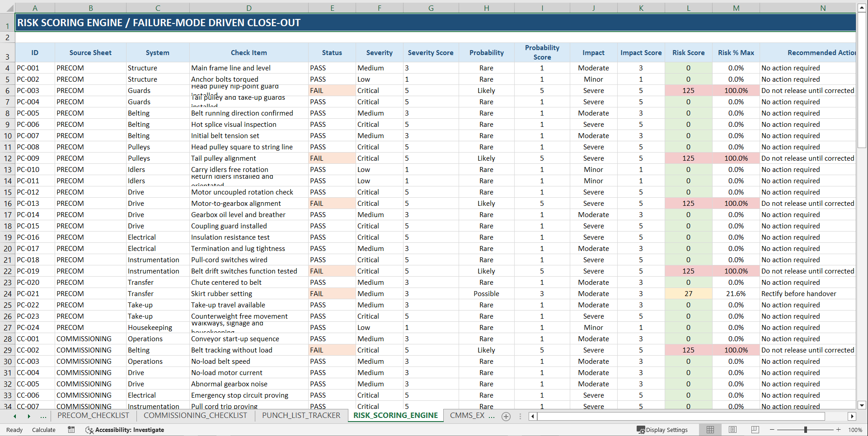Select the Page Layout view icon

click(732, 430)
